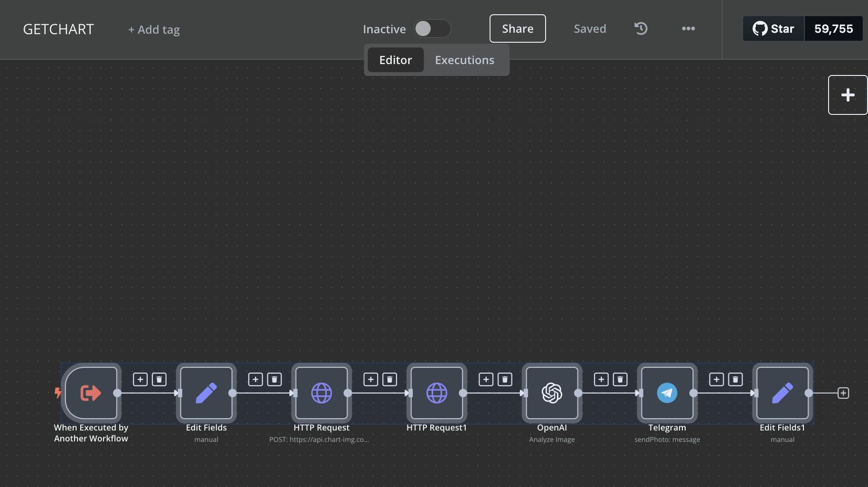Open the large add node plus button
This screenshot has height=487, width=868.
[848, 95]
